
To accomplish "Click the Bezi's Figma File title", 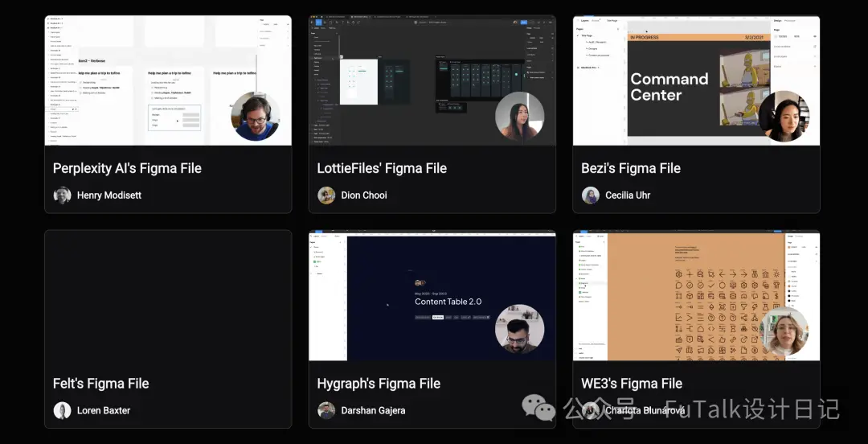I will 631,168.
